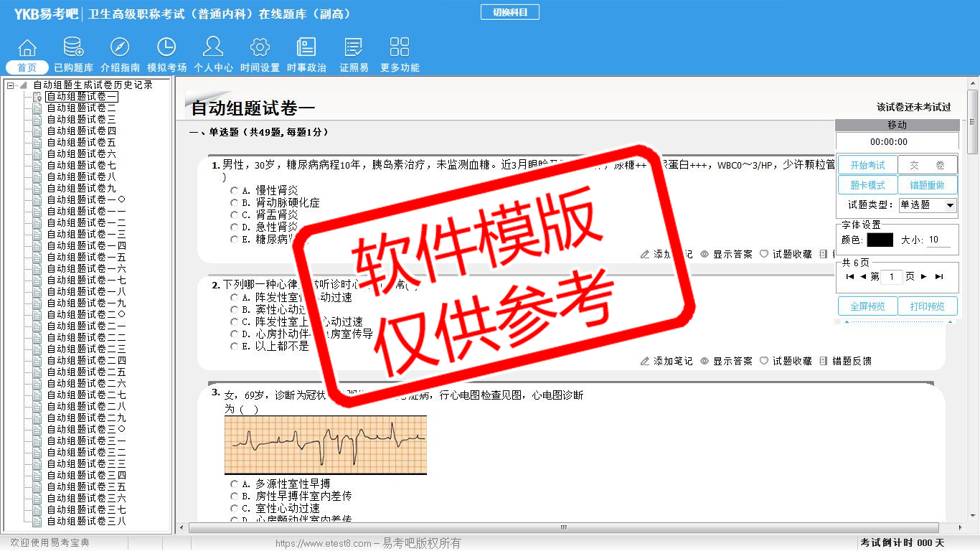Go to next page arrow in pager

[924, 277]
